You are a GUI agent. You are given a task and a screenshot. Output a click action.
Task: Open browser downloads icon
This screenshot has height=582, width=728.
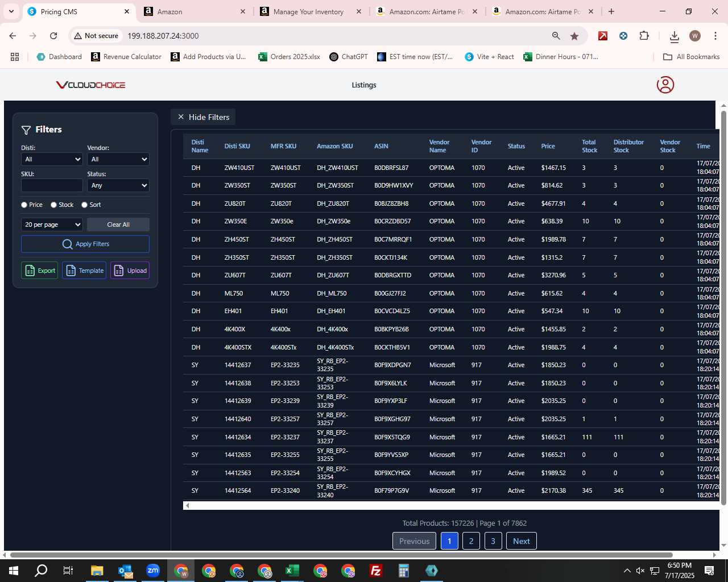(x=674, y=36)
